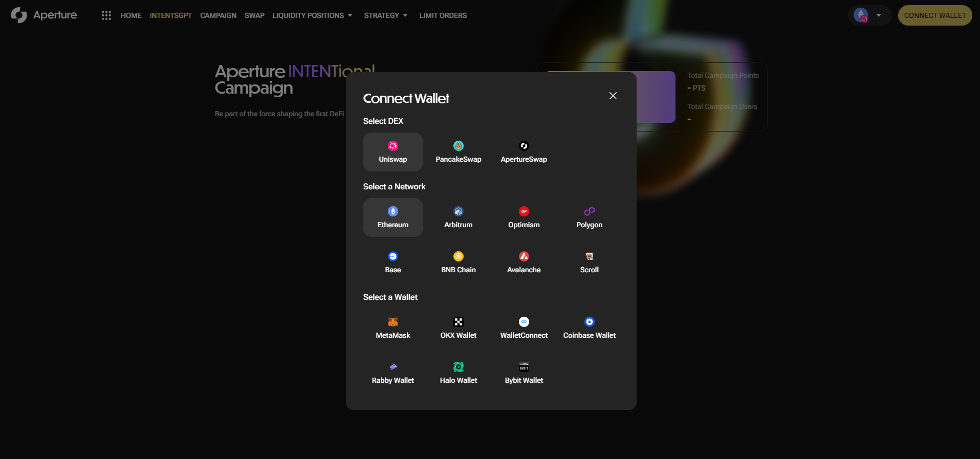Connect using the MetaMask fox icon
The image size is (980, 459).
point(393,322)
